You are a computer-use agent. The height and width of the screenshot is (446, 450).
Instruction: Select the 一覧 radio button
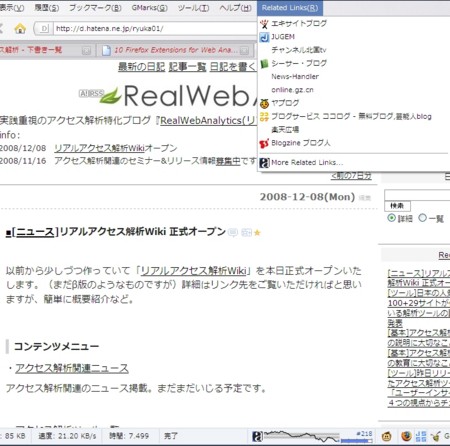pos(422,218)
